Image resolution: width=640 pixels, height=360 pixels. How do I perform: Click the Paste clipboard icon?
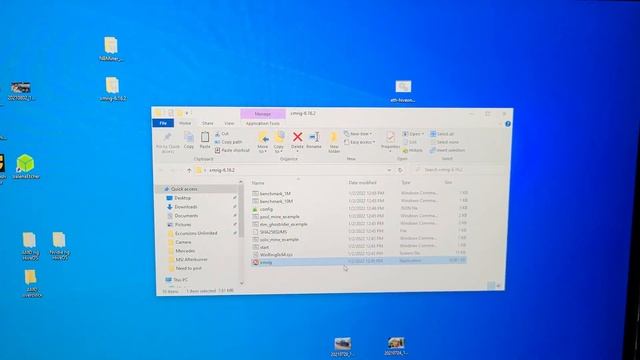205,140
